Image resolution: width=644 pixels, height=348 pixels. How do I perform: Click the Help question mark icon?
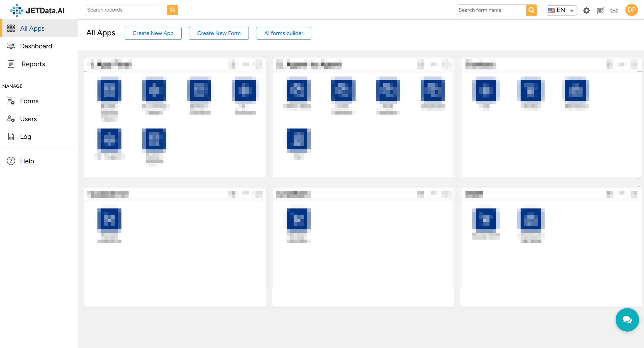(11, 161)
